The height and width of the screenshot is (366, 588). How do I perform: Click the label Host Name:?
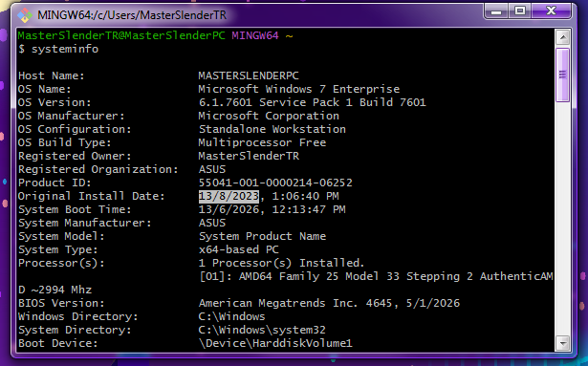point(52,75)
